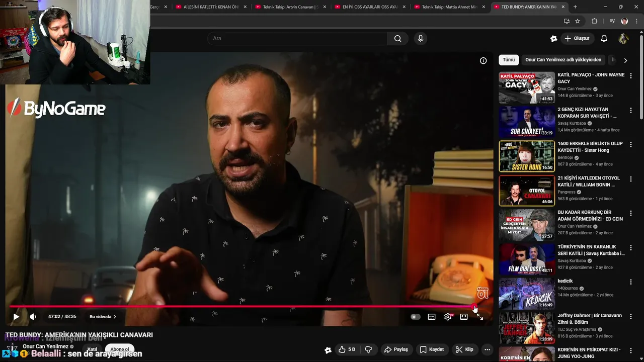644x362 pixels.
Task: Bookmark this page with star
Action: click(578, 21)
